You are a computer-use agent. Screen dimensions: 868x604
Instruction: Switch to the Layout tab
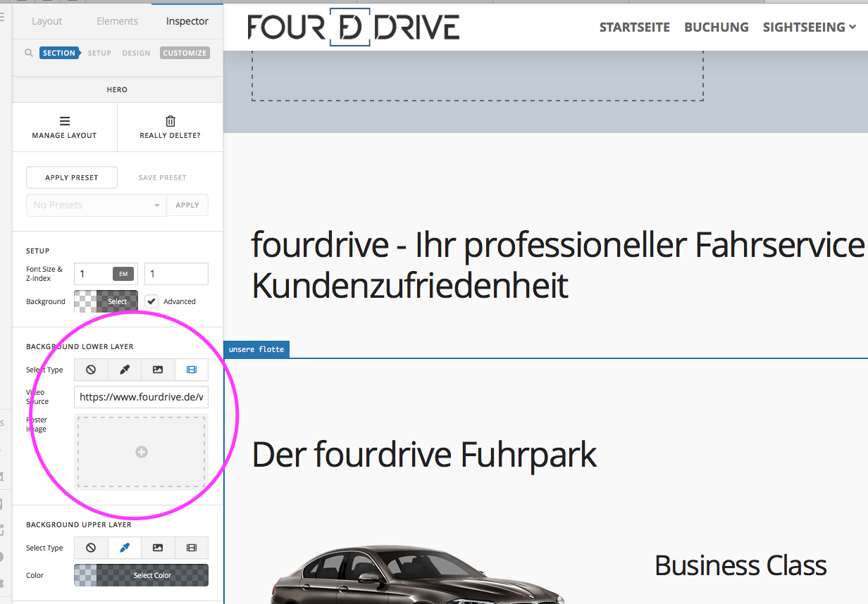47,21
